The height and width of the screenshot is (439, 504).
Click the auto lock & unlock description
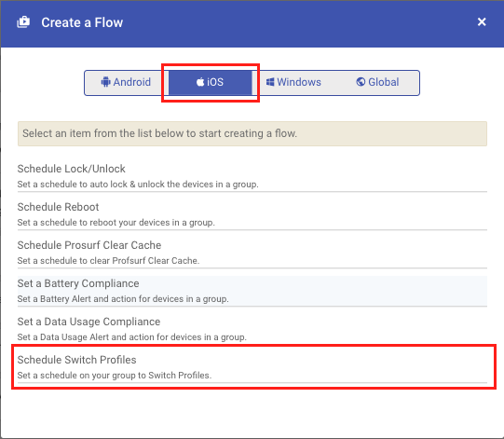138,185
